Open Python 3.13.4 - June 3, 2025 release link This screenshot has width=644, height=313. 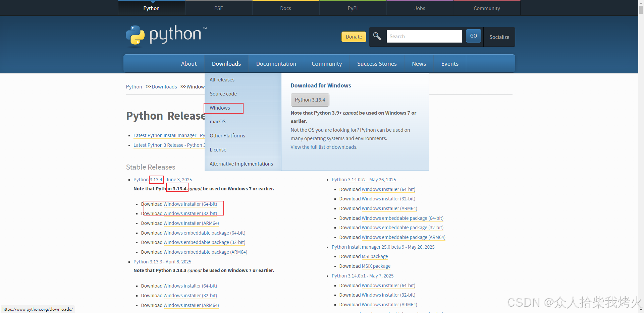(x=163, y=180)
